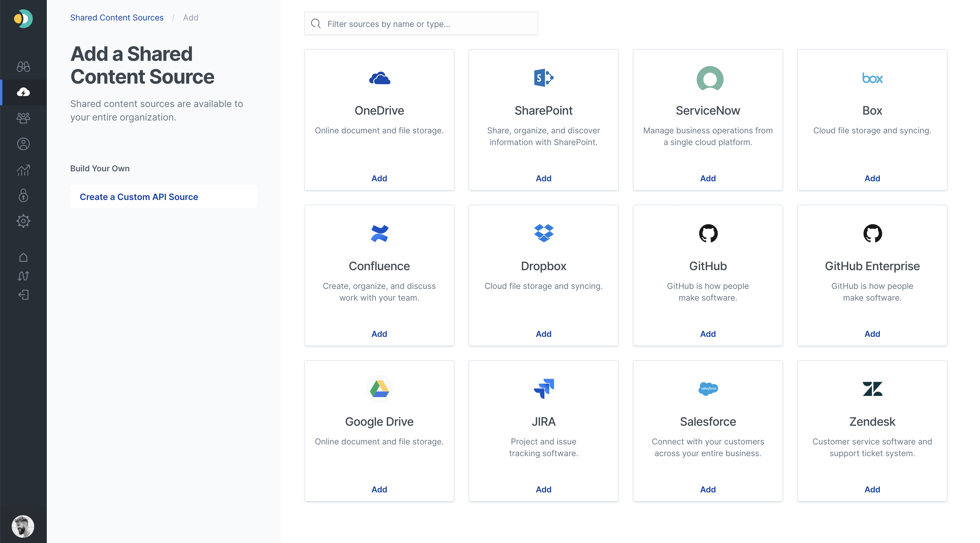
Task: Click the sign out sidebar icon
Action: pos(23,295)
